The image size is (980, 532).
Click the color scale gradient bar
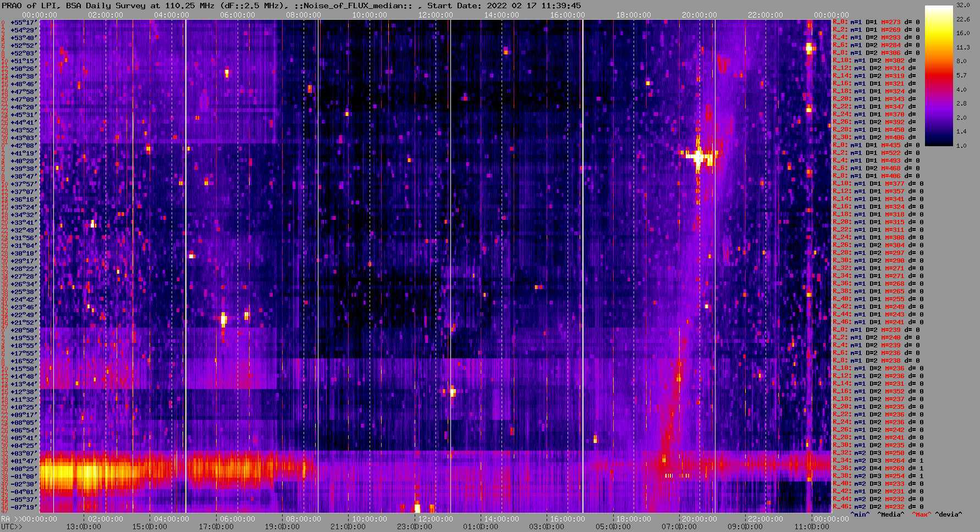click(x=939, y=75)
